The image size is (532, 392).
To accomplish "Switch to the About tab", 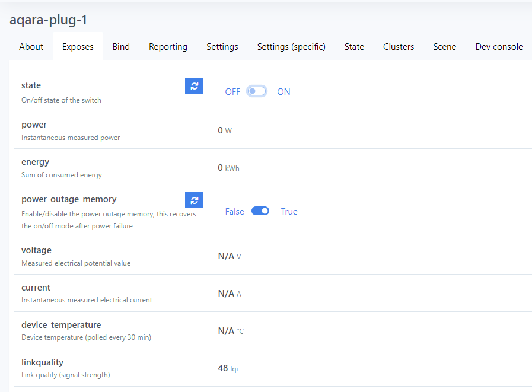I will 31,46.
